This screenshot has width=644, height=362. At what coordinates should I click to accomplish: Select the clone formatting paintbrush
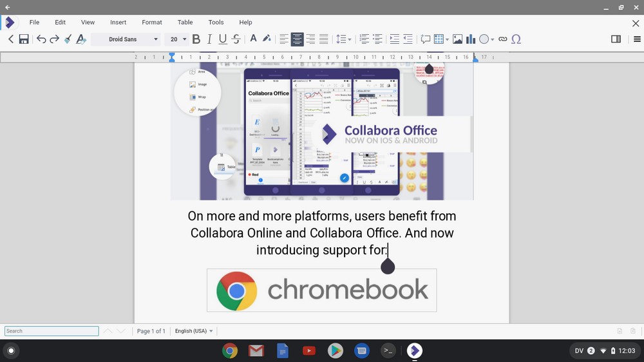tap(68, 39)
